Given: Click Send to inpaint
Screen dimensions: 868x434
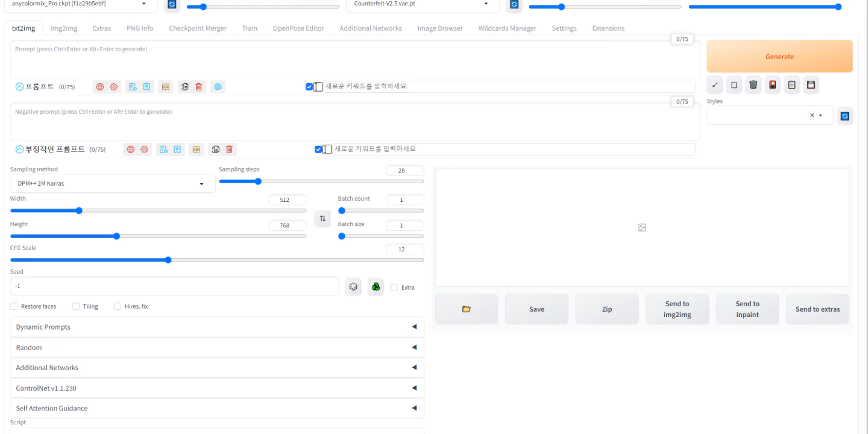Looking at the screenshot, I should (x=747, y=309).
